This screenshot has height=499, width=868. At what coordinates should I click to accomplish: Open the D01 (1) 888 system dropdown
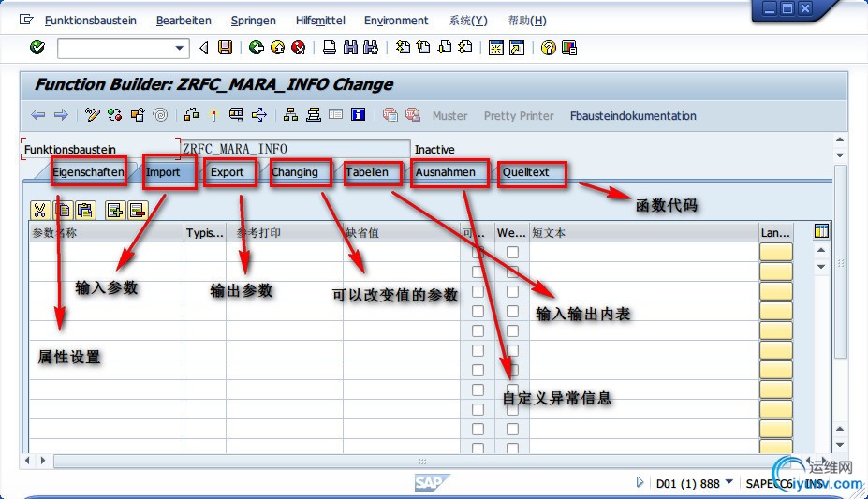729,482
